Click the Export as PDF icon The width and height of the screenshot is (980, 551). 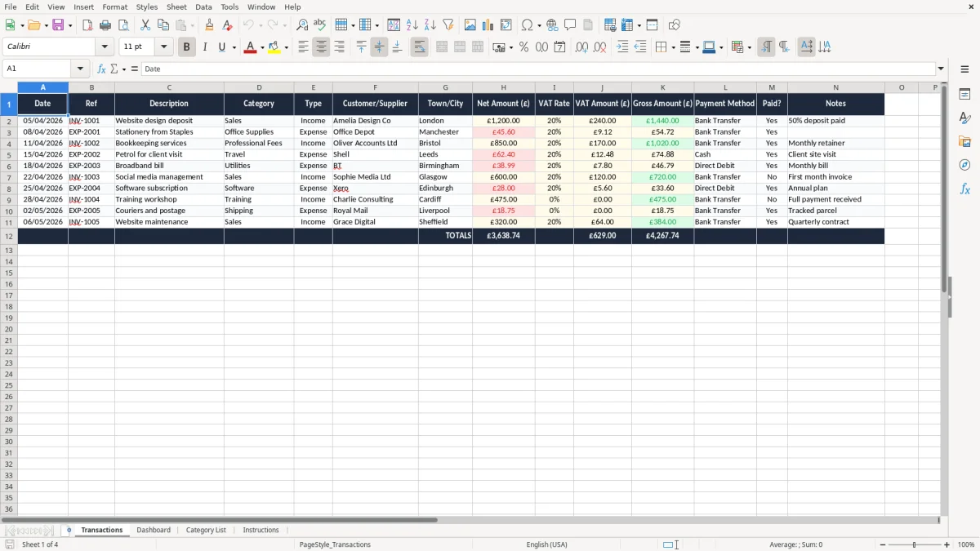click(x=87, y=25)
